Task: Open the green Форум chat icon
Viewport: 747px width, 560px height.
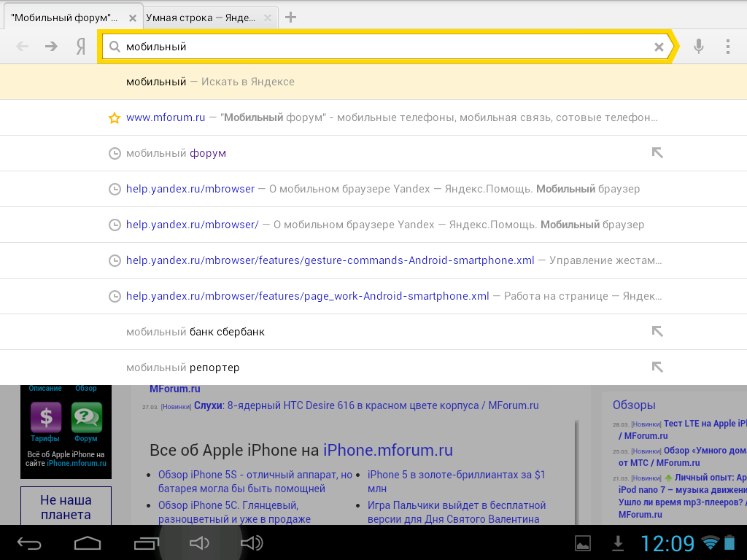Action: [x=86, y=417]
